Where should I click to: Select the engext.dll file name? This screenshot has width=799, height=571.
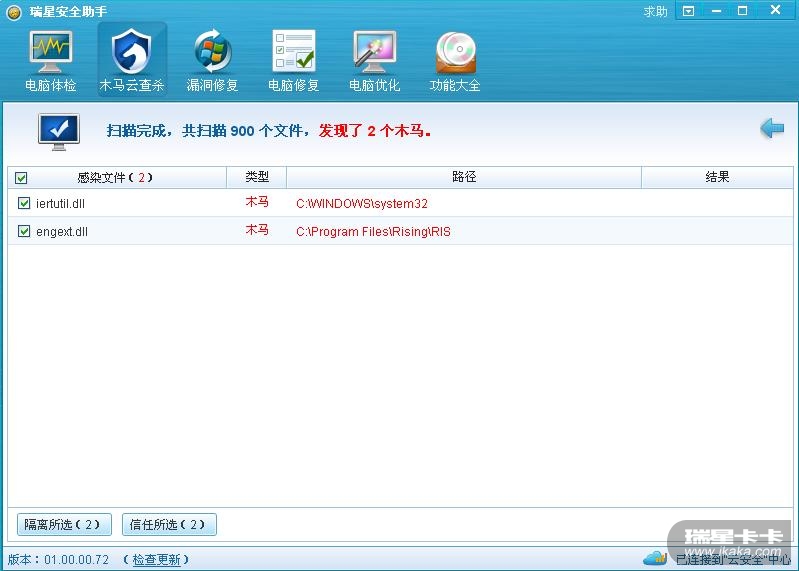tap(62, 232)
